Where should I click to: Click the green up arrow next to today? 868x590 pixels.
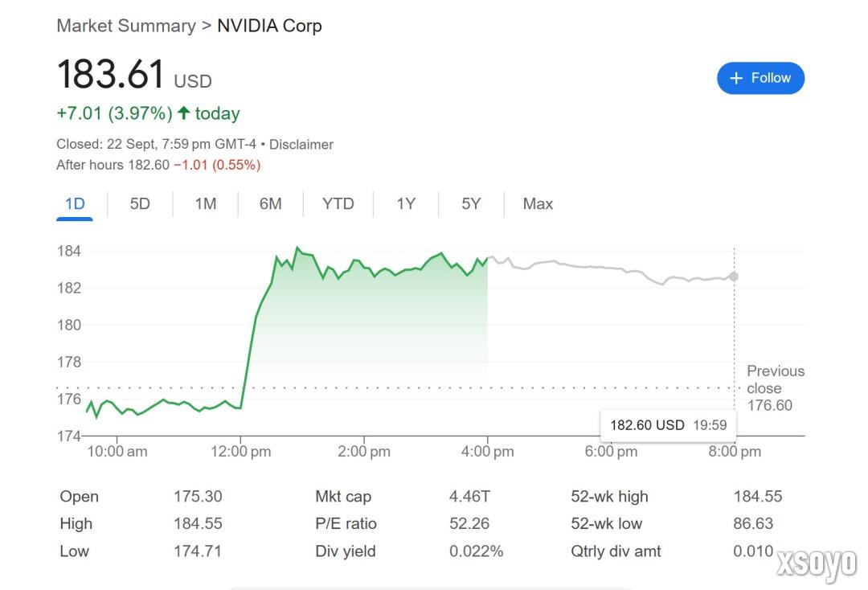pos(183,113)
